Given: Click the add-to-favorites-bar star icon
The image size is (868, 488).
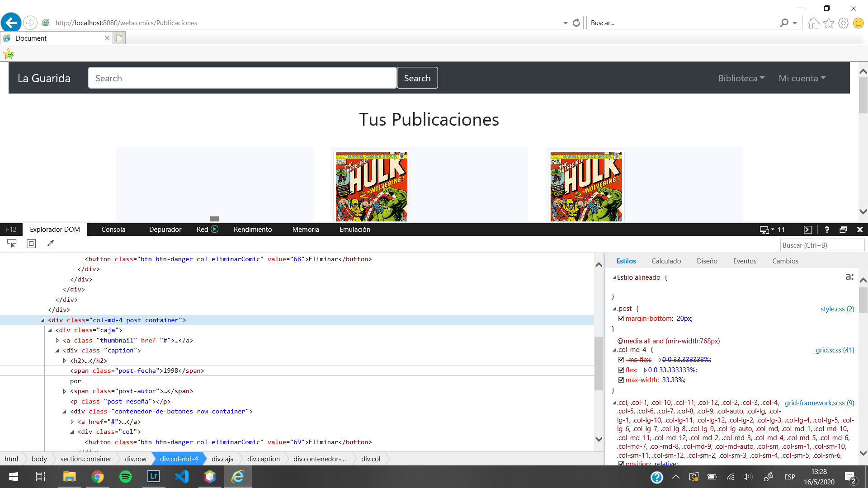Looking at the screenshot, I should [9, 54].
